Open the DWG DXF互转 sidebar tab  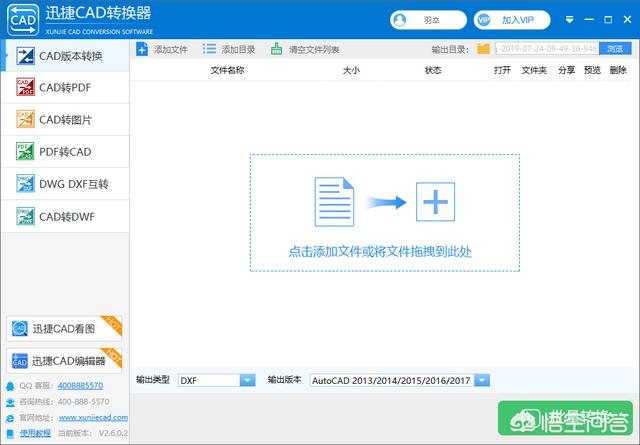65,183
